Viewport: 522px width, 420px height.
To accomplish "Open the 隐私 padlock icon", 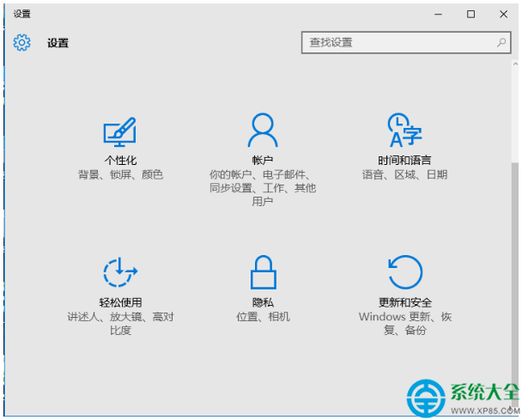I will click(263, 272).
